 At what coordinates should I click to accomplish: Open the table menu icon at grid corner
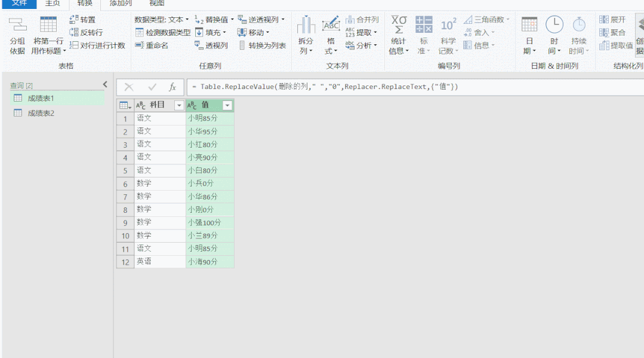[x=125, y=105]
